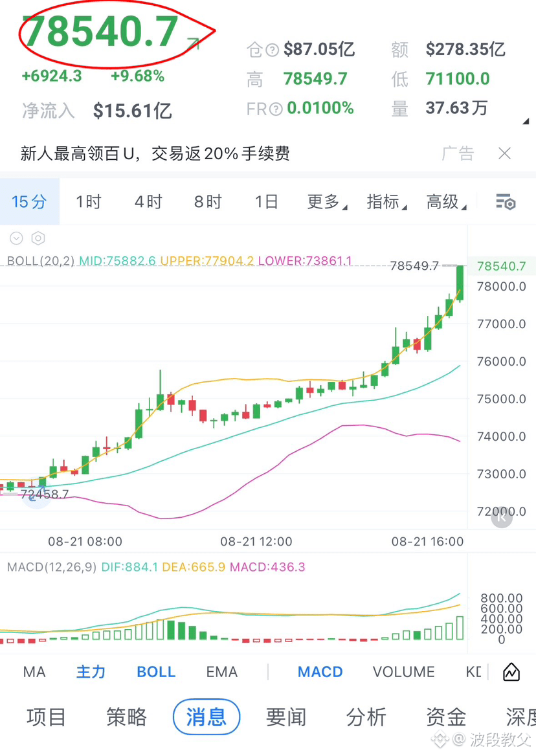Tap the 08-21 16:00 time axis label
This screenshot has height=756, width=536.
[427, 542]
